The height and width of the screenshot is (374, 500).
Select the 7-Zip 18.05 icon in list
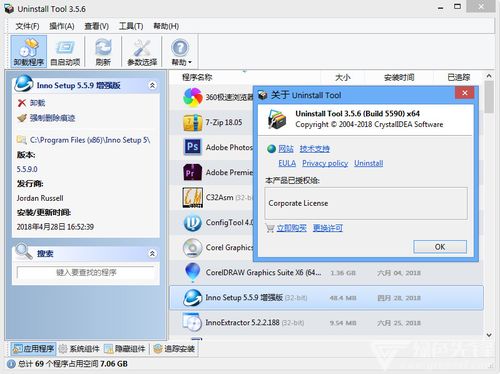point(193,122)
